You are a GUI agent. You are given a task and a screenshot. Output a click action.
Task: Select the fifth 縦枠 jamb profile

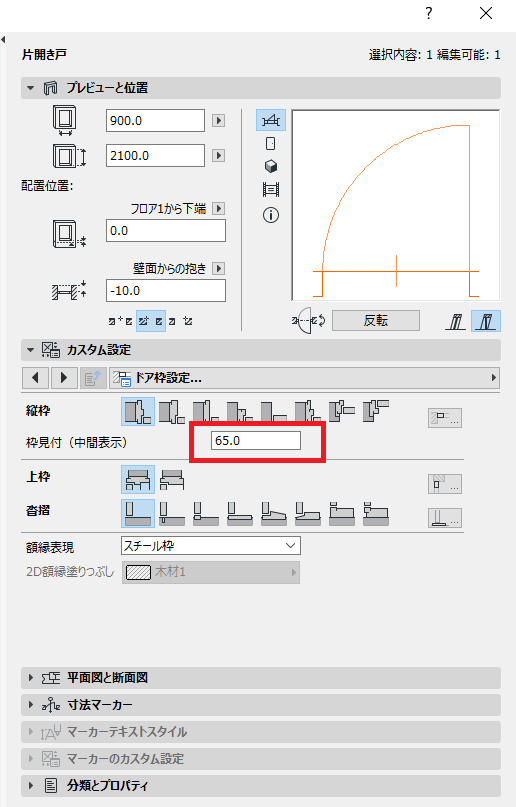[x=273, y=412]
